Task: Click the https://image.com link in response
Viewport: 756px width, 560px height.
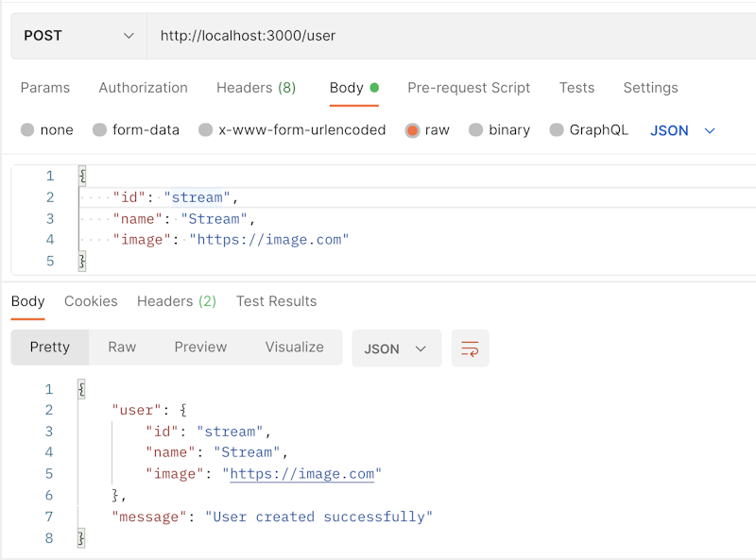Action: (301, 473)
